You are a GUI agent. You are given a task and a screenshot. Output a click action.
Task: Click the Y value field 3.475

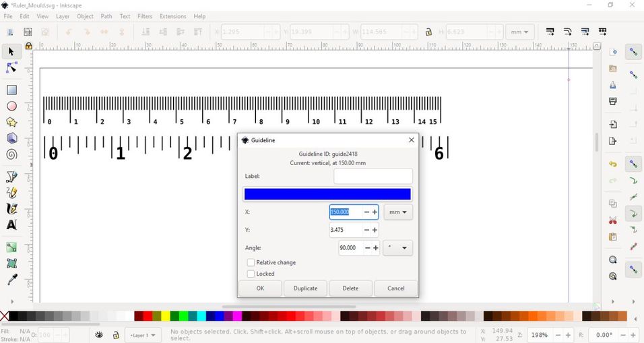tap(346, 230)
